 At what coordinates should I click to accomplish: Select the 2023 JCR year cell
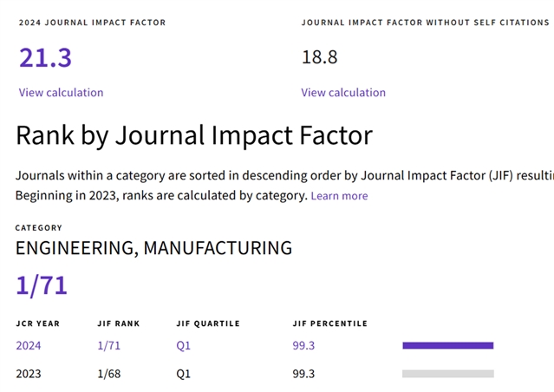click(28, 374)
